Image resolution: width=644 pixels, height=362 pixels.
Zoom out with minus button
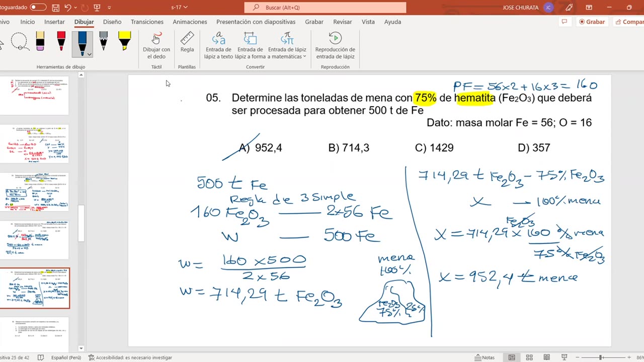578,357
